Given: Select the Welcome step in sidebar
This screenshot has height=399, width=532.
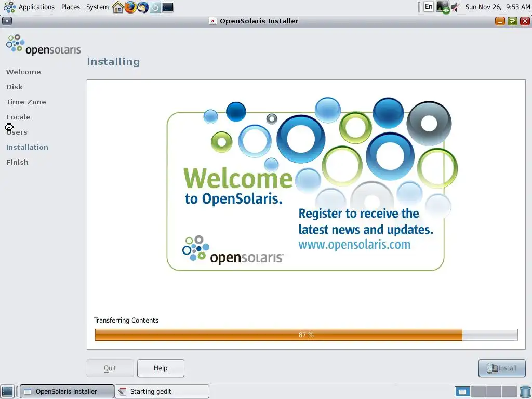Looking at the screenshot, I should tap(23, 72).
